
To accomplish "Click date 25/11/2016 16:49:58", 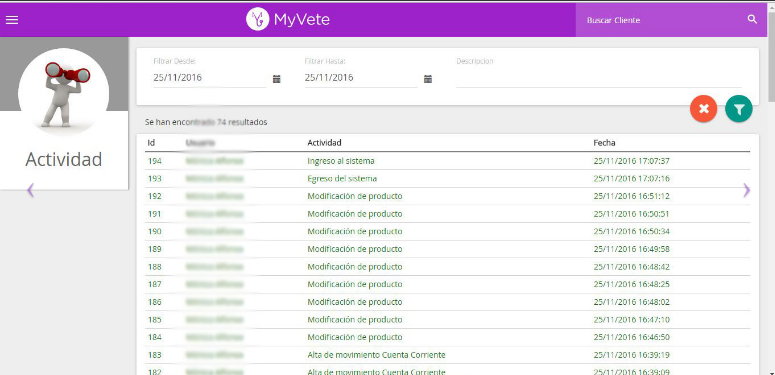I will 631,249.
